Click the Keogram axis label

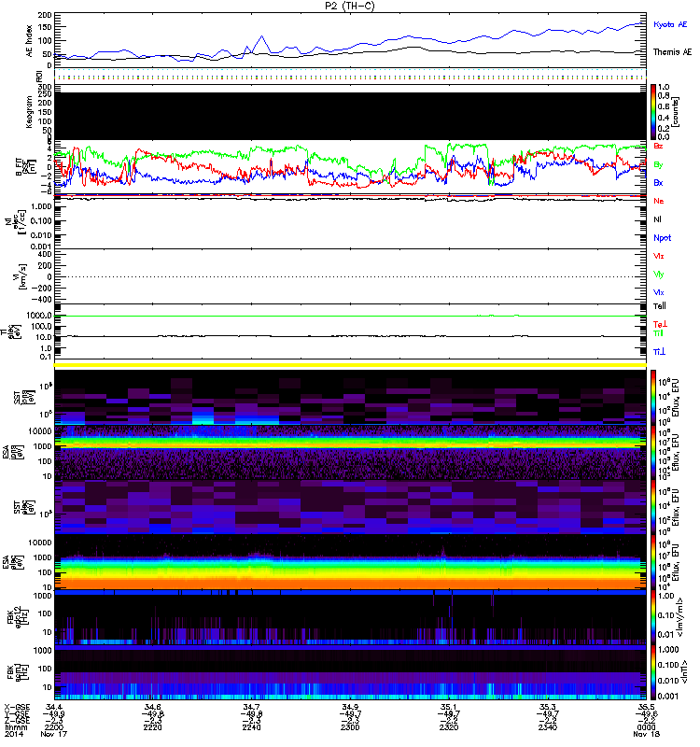tap(30, 112)
